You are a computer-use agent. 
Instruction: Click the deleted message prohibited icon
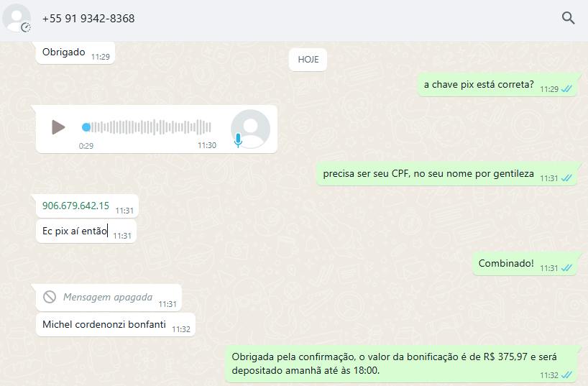(50, 297)
